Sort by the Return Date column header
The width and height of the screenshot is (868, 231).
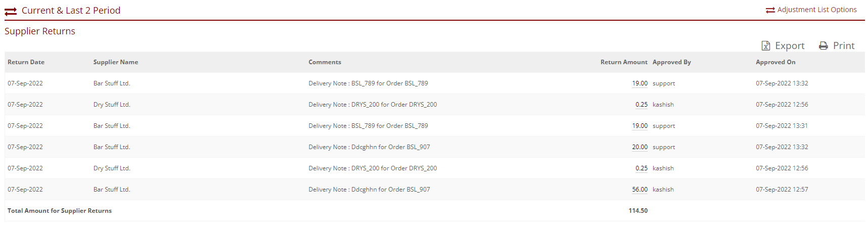click(x=26, y=62)
